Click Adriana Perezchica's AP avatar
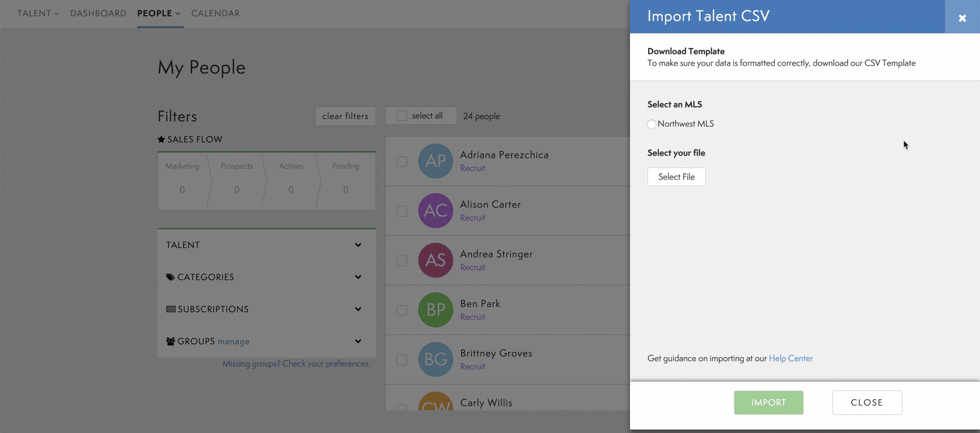980x433 pixels. pyautogui.click(x=435, y=161)
